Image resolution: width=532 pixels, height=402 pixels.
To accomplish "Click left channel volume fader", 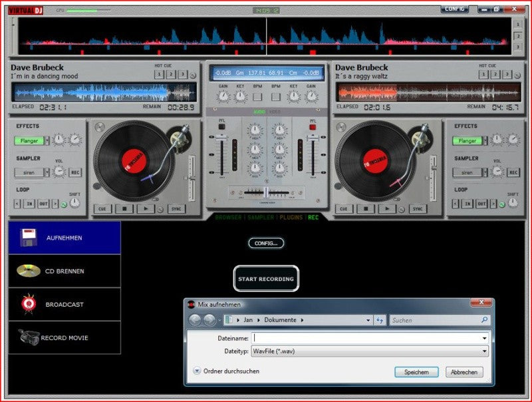I will [221, 137].
